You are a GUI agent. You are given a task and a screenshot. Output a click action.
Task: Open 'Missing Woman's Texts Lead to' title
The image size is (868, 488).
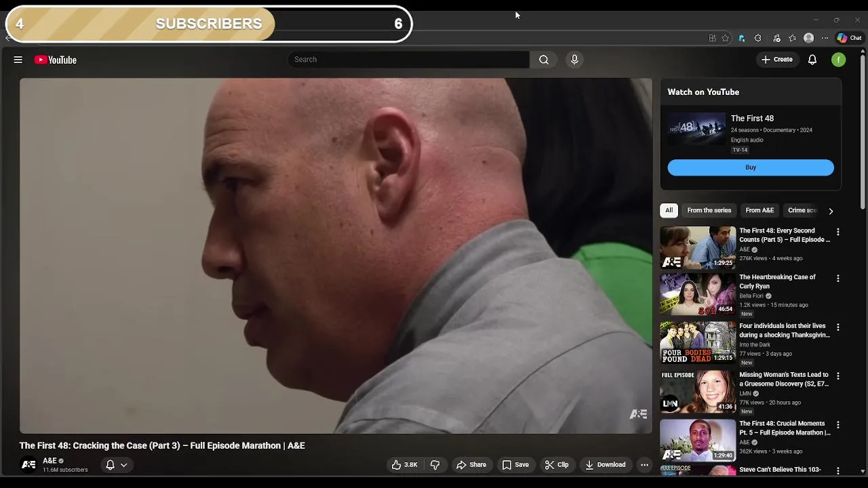[784, 379]
